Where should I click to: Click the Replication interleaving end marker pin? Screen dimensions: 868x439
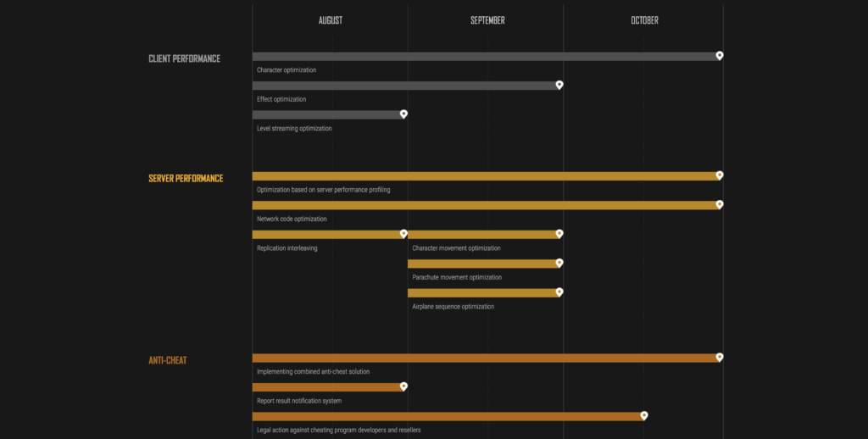click(x=404, y=234)
